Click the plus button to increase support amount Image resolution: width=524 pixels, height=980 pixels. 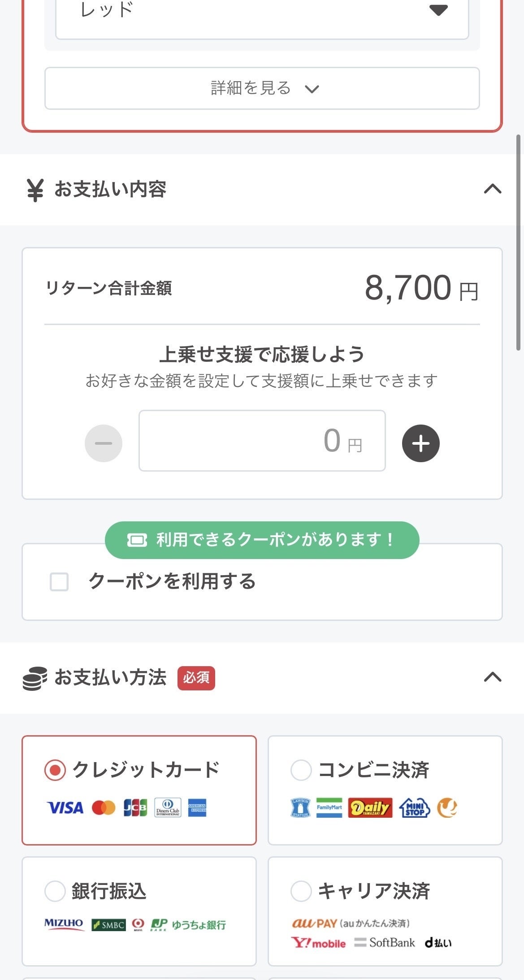coord(420,443)
